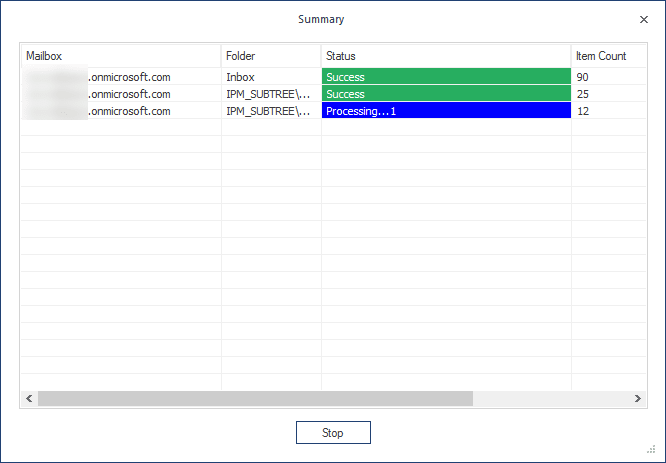The height and width of the screenshot is (463, 666).
Task: Click the empty scrollbar track right of the thumb
Action: [x=551, y=398]
